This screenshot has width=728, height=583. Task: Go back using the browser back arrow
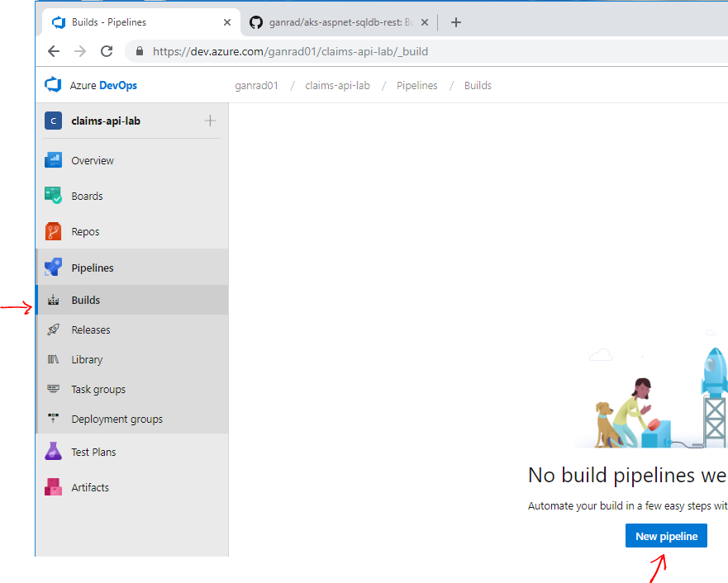pyautogui.click(x=54, y=51)
